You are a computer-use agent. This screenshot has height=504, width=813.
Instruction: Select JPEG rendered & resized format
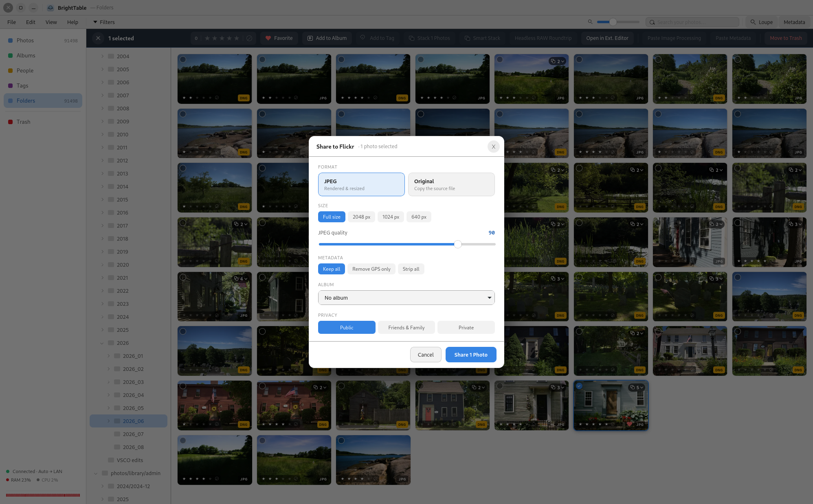361,184
